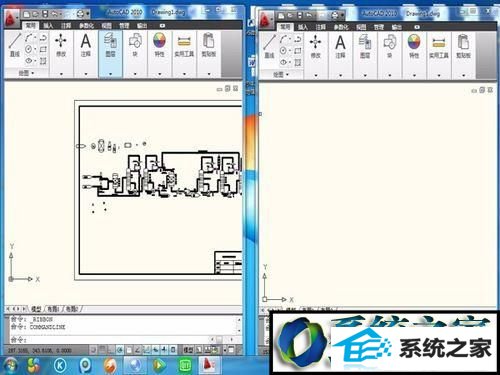Open the Modify (修改) panel in right window
The image size is (500, 375).
tap(315, 46)
